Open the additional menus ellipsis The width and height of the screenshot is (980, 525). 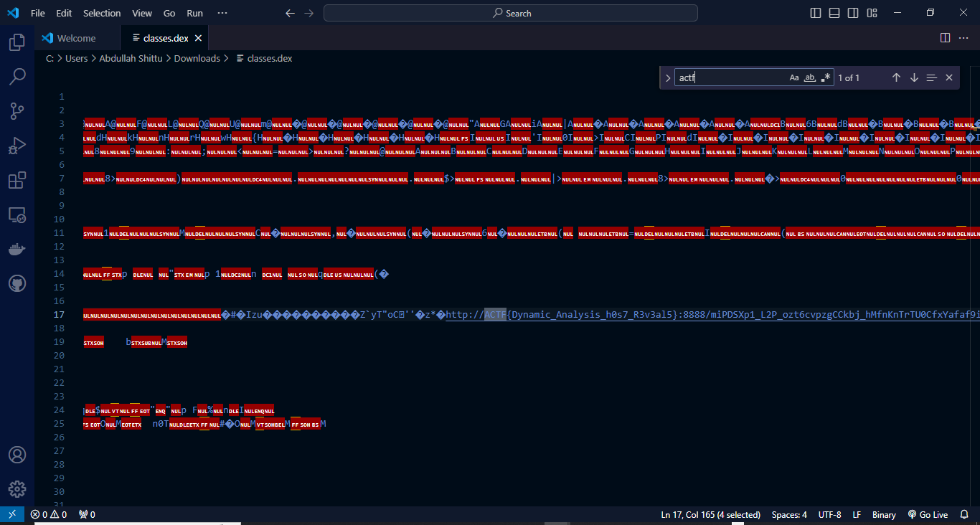click(222, 13)
